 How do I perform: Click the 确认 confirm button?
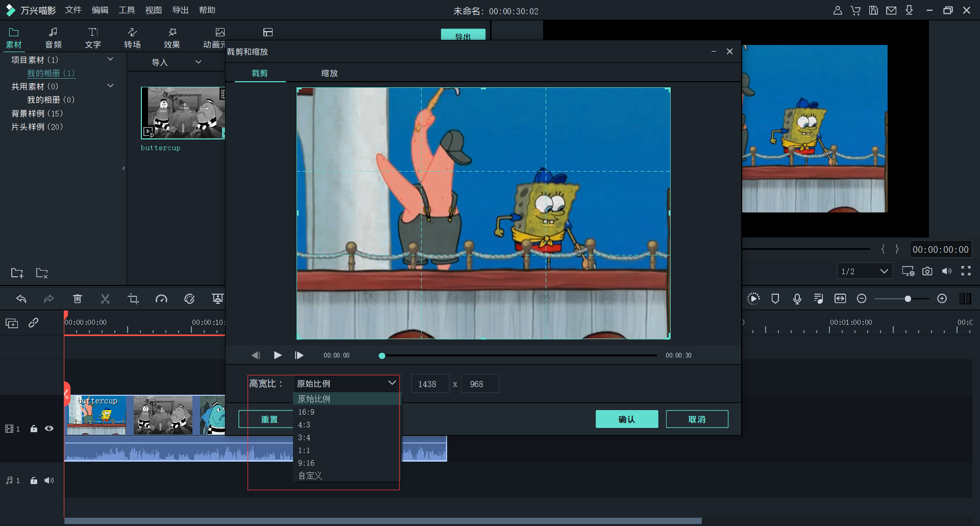pyautogui.click(x=626, y=419)
